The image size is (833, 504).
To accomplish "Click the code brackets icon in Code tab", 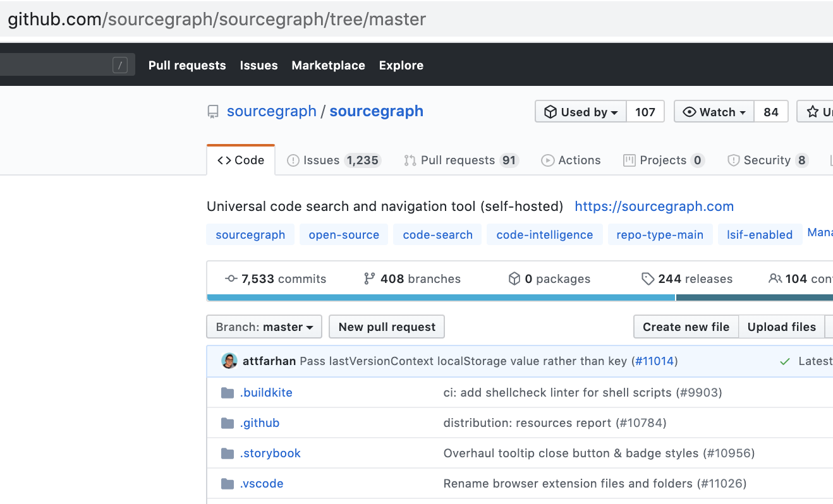I will 224,160.
